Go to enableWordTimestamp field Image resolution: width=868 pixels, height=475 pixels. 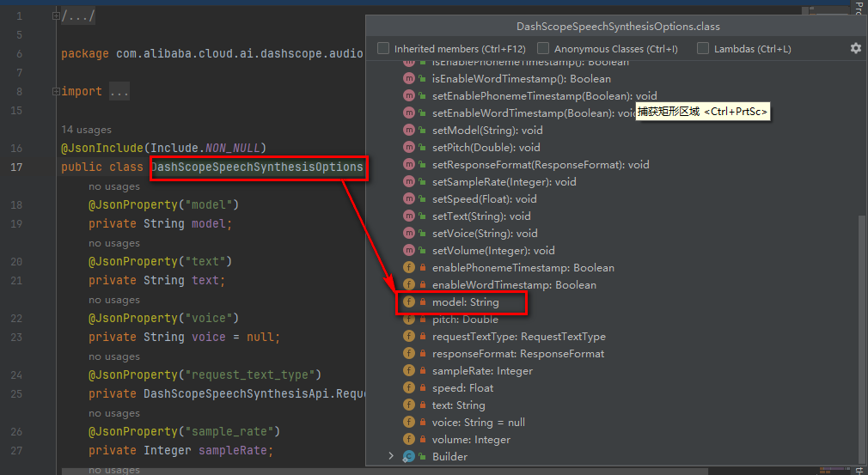pyautogui.click(x=514, y=285)
